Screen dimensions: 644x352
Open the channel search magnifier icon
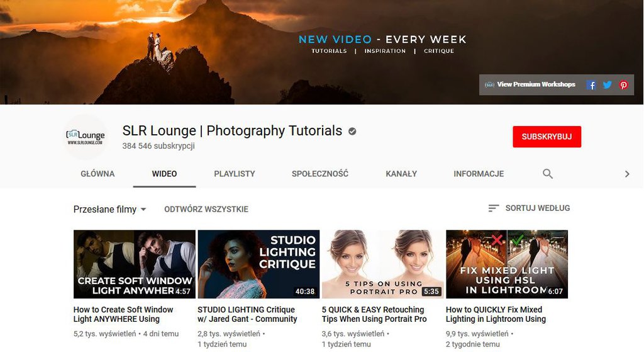pyautogui.click(x=548, y=174)
